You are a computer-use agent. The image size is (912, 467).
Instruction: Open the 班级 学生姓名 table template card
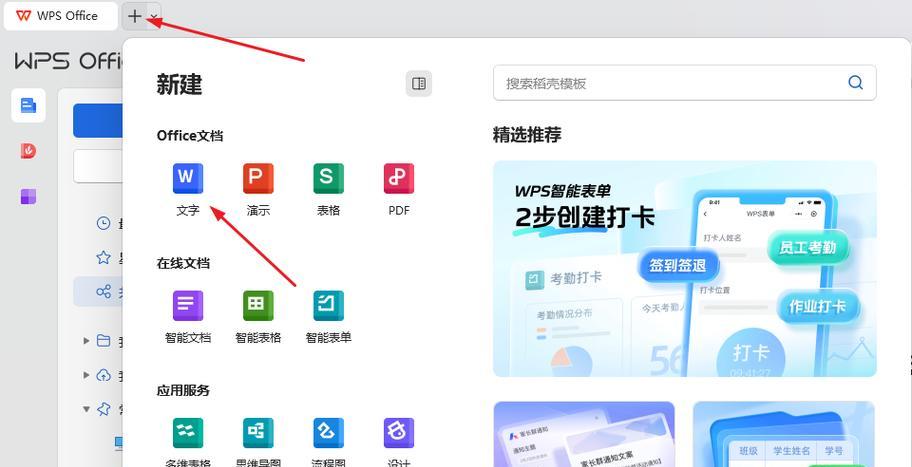point(783,434)
